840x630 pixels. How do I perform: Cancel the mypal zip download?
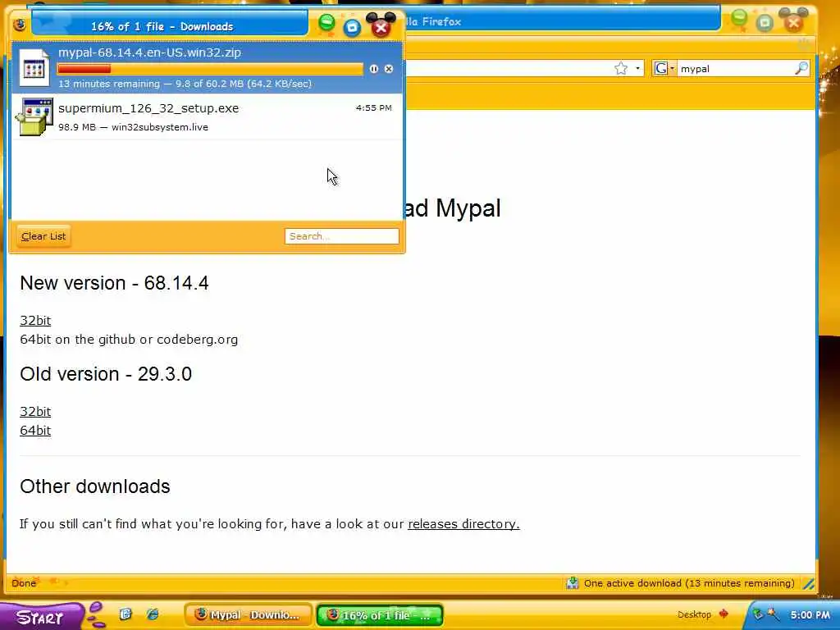[389, 69]
